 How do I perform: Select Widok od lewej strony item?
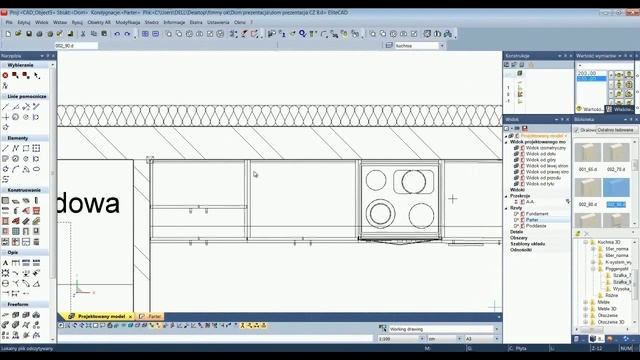coord(547,166)
